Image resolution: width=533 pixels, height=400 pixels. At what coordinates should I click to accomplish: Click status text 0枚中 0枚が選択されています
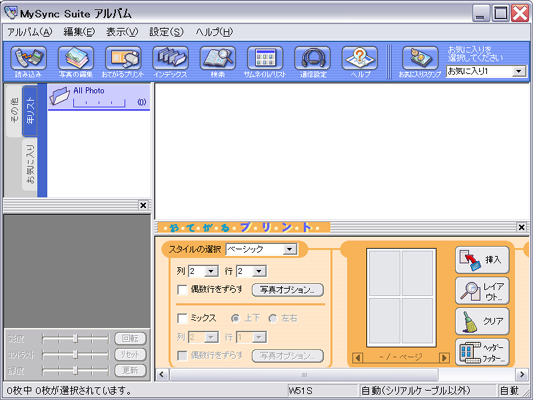[x=69, y=391]
